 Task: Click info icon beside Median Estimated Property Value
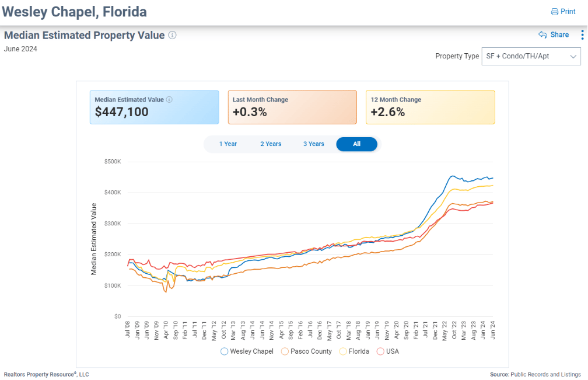pyautogui.click(x=172, y=35)
